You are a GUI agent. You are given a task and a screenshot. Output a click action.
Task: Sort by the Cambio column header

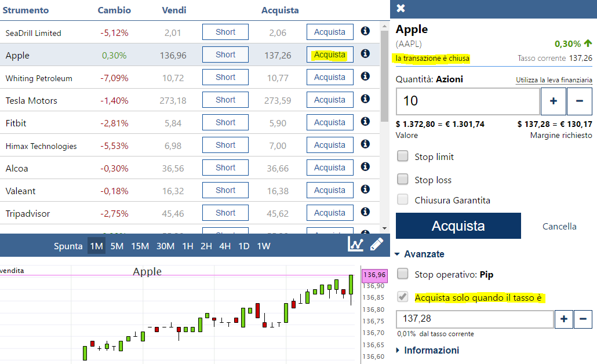click(114, 10)
